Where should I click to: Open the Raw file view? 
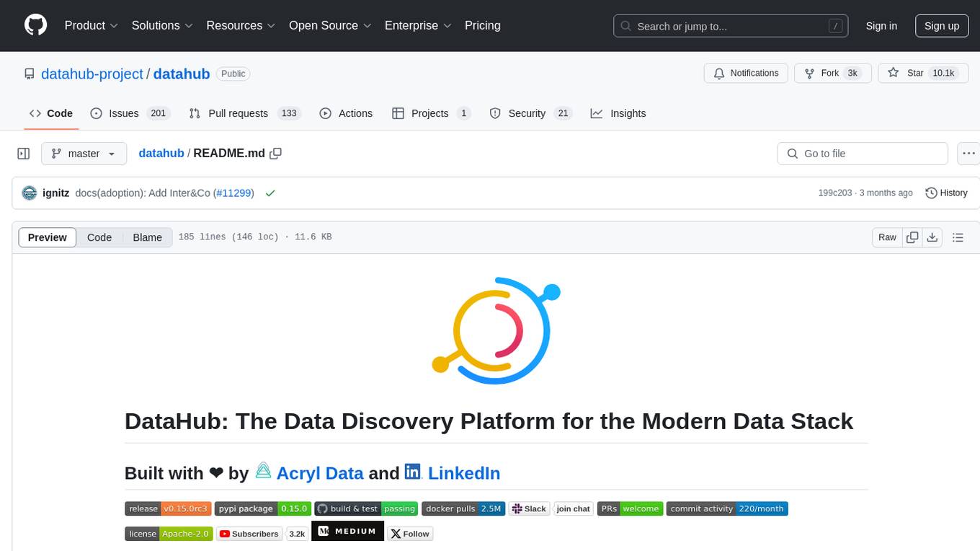887,237
